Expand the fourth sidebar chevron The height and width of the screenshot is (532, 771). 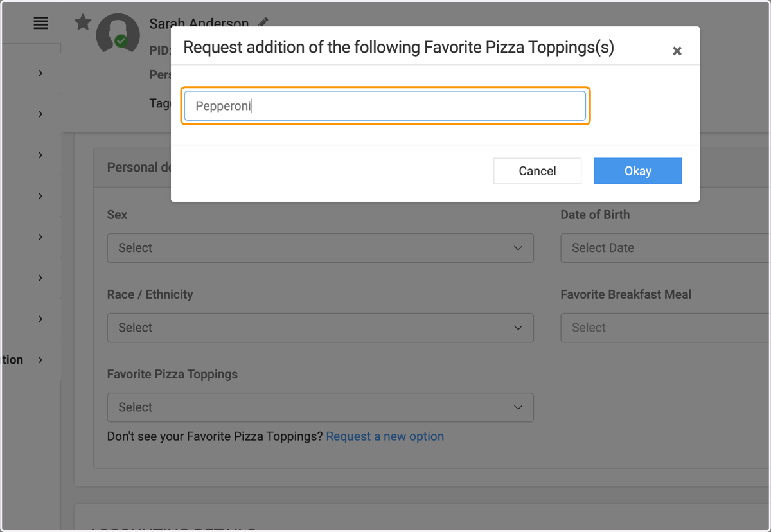point(40,196)
